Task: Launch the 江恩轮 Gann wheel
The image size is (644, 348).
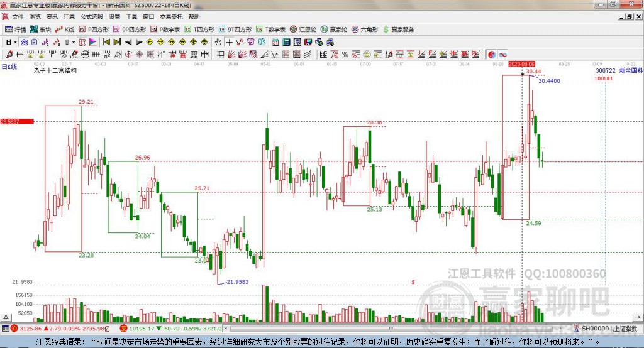Action: coord(303,29)
